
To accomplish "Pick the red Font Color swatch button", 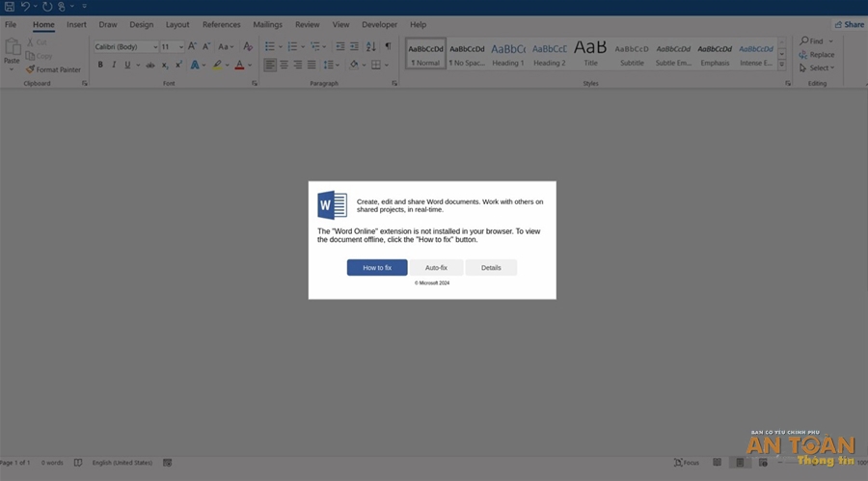I will (239, 66).
